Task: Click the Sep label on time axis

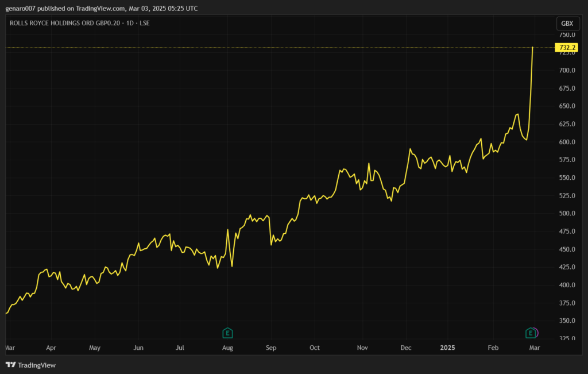Action: click(x=271, y=348)
